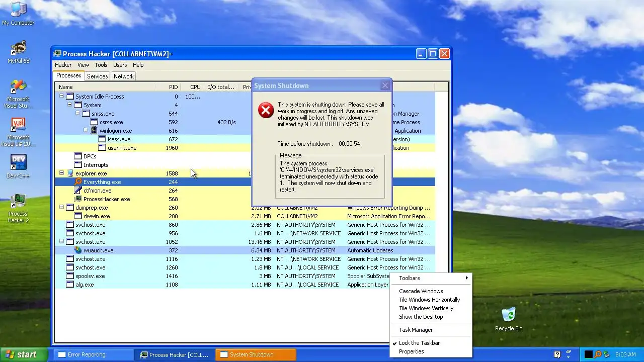Click the winlogon.exe icon in the tree
This screenshot has width=644, height=362.
94,131
